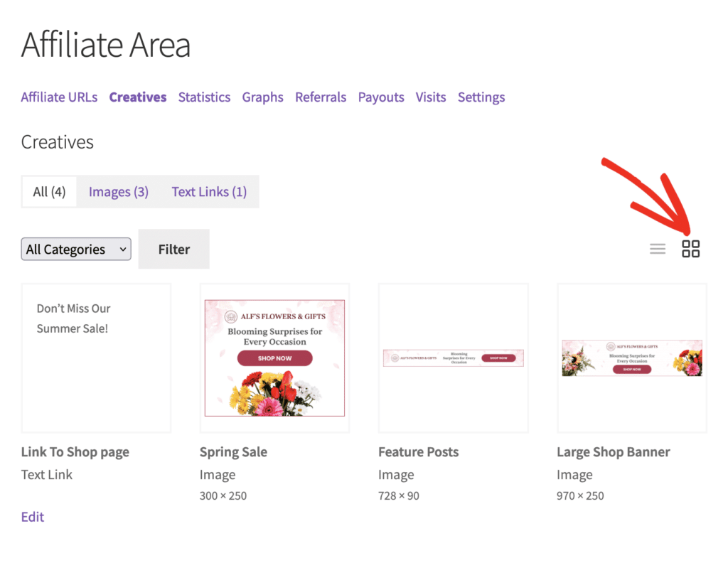Open the Spring Sale creative thumbnail
The image size is (728, 563).
[x=275, y=358]
